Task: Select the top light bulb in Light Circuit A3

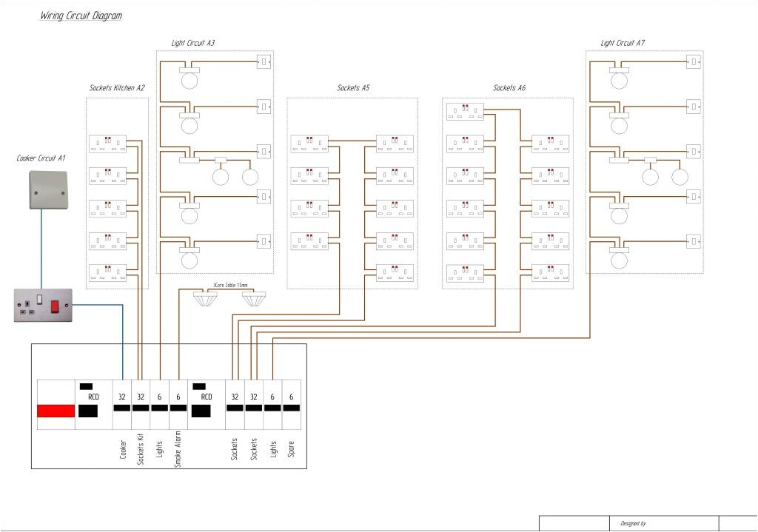Action: pyautogui.click(x=189, y=79)
